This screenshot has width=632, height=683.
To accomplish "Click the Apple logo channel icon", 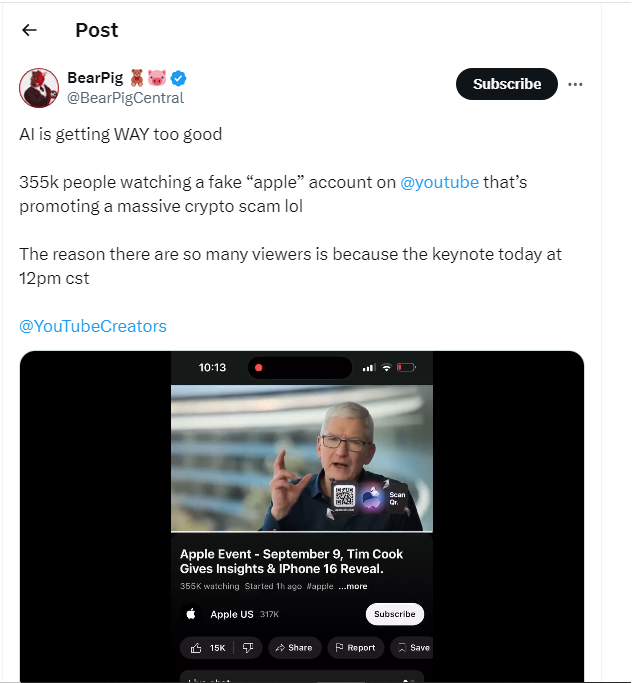I will pos(190,614).
